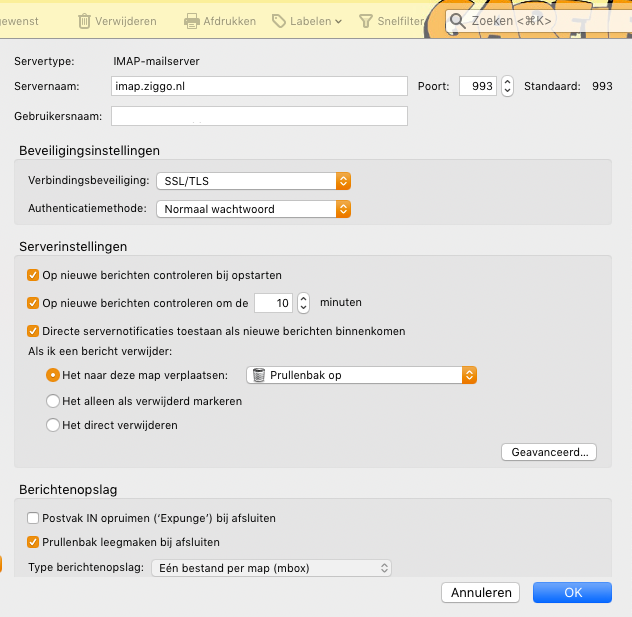Adjust the minuten interval stepper
632x617 pixels.
coord(304,303)
